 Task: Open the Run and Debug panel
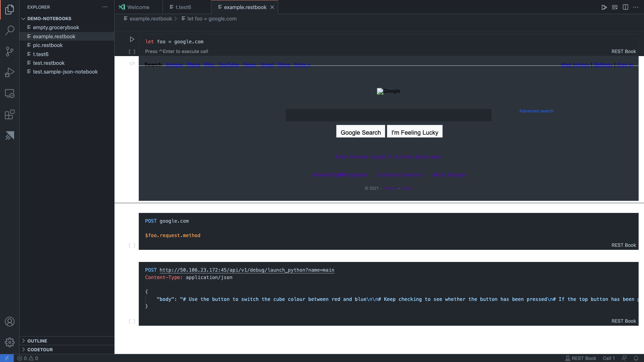tap(9, 72)
